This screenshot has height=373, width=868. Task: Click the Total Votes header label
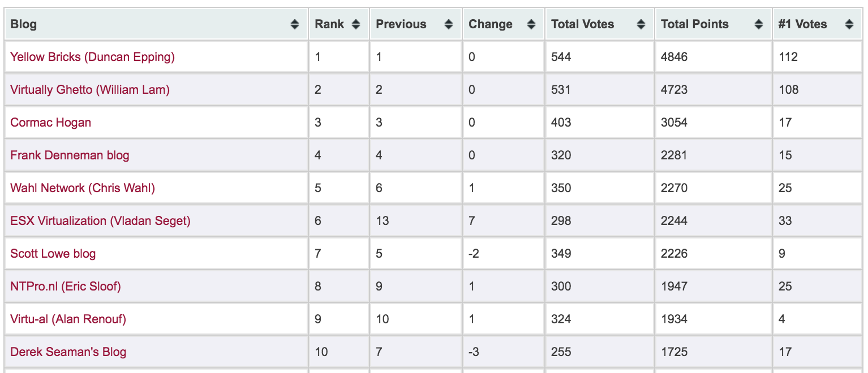(x=583, y=24)
